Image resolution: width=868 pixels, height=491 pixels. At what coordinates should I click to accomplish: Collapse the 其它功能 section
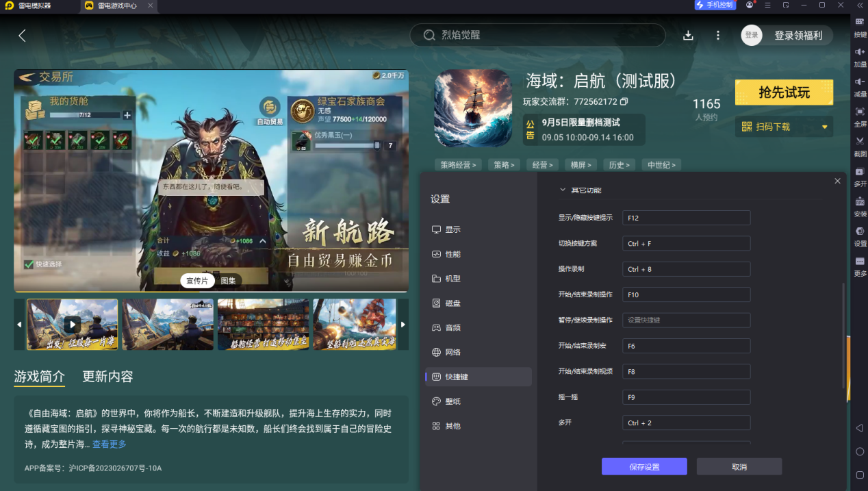point(563,190)
